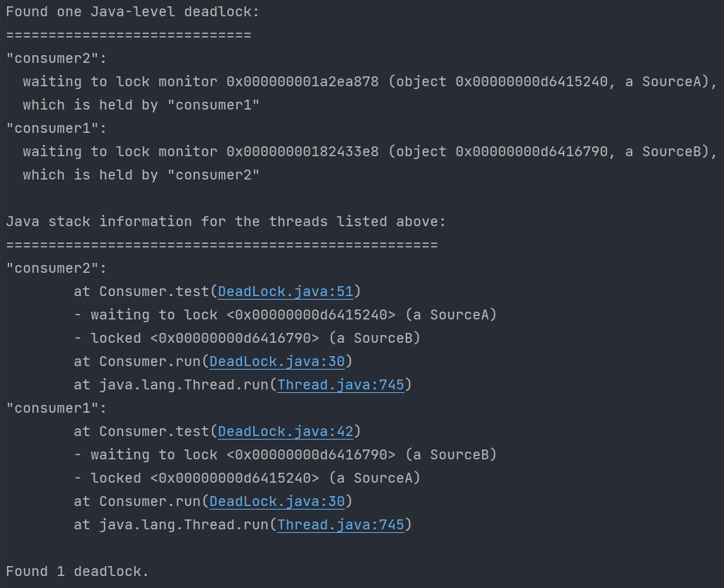Click monitor address 0x000000001a2ea878
This screenshot has height=588, width=724.
[303, 82]
